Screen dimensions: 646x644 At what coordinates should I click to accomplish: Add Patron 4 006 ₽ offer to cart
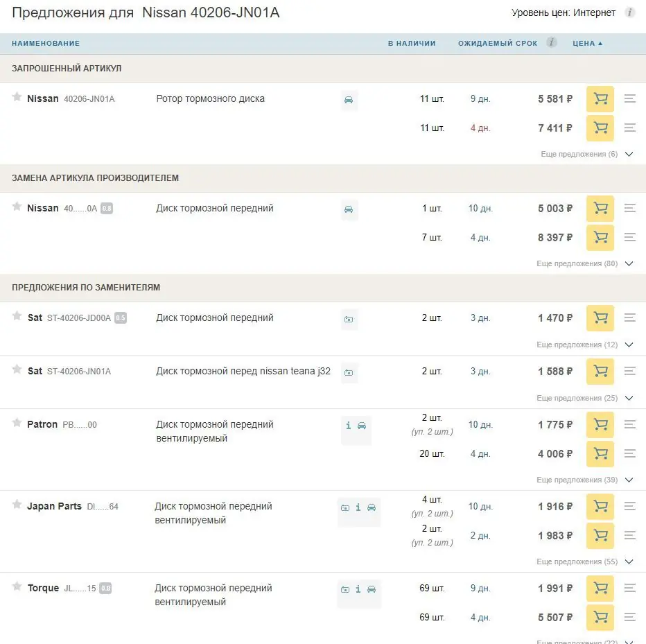600,453
